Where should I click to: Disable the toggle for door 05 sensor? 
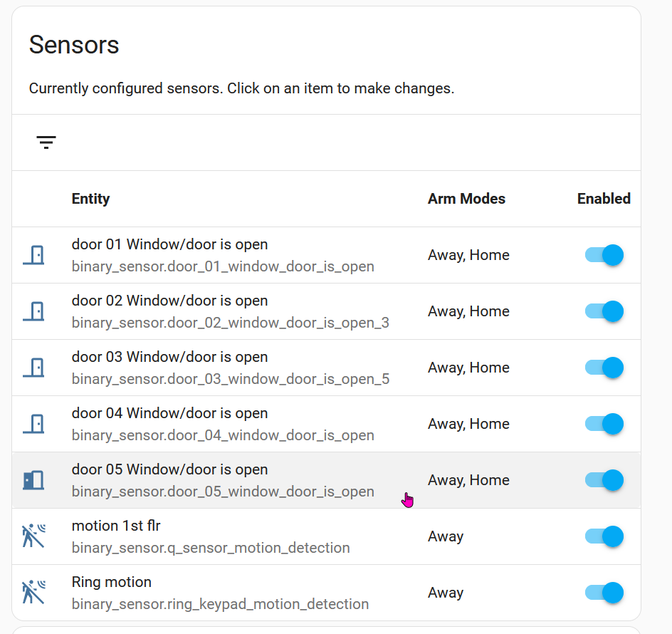tap(604, 480)
